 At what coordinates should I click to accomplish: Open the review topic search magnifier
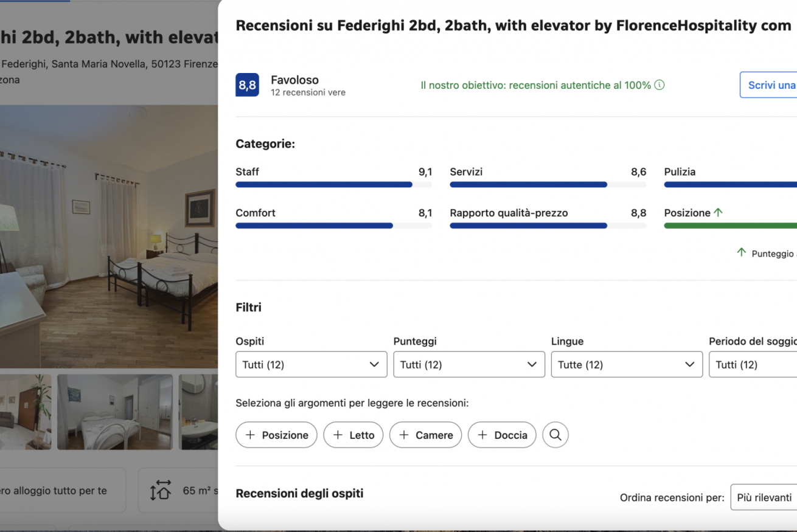pos(555,435)
